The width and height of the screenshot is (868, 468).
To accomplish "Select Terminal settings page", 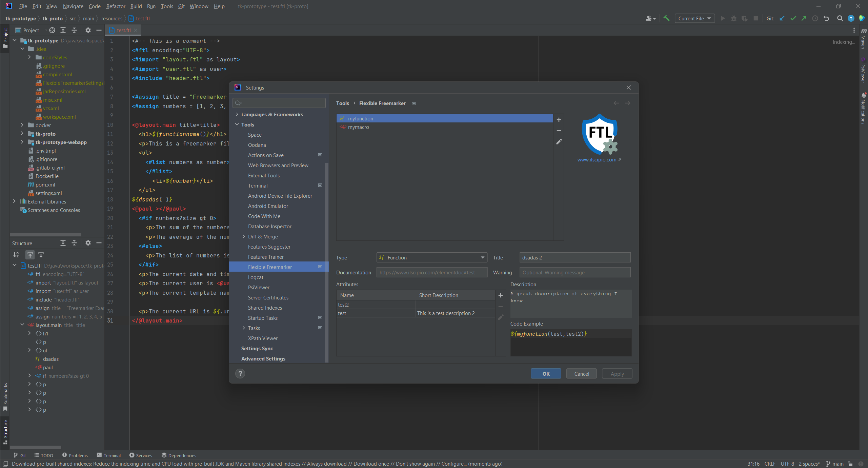I will tap(258, 186).
